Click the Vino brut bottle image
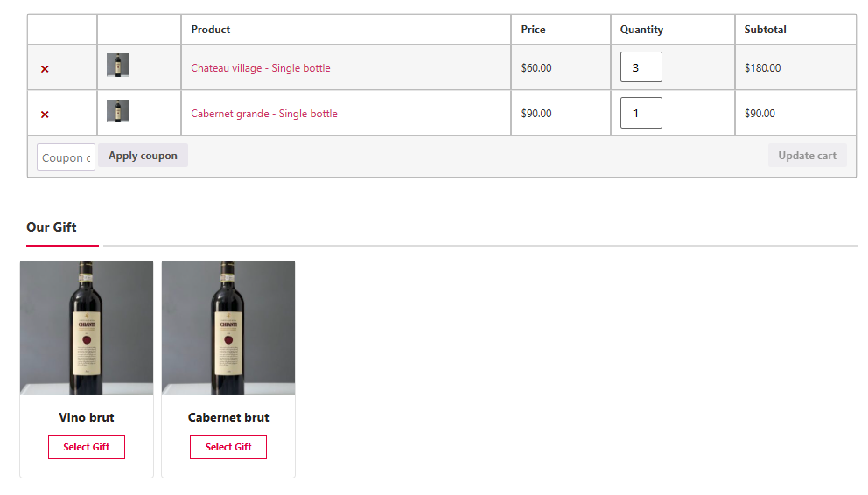The image size is (868, 495). 87,329
